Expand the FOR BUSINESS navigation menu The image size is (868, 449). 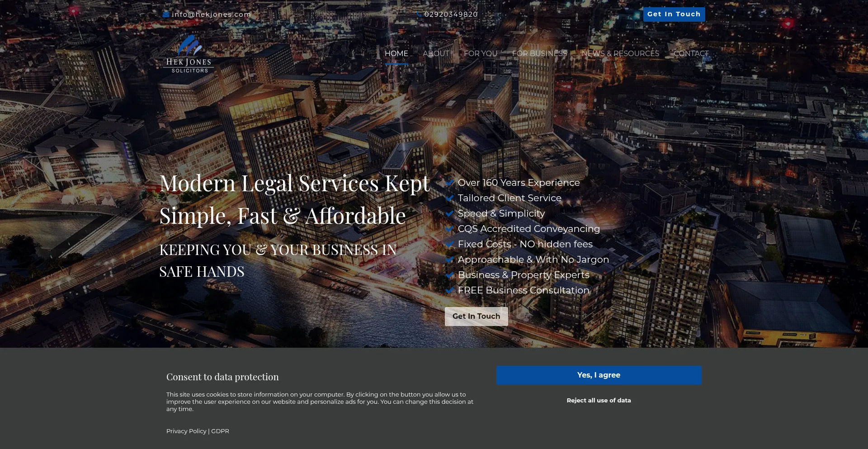[x=539, y=53]
